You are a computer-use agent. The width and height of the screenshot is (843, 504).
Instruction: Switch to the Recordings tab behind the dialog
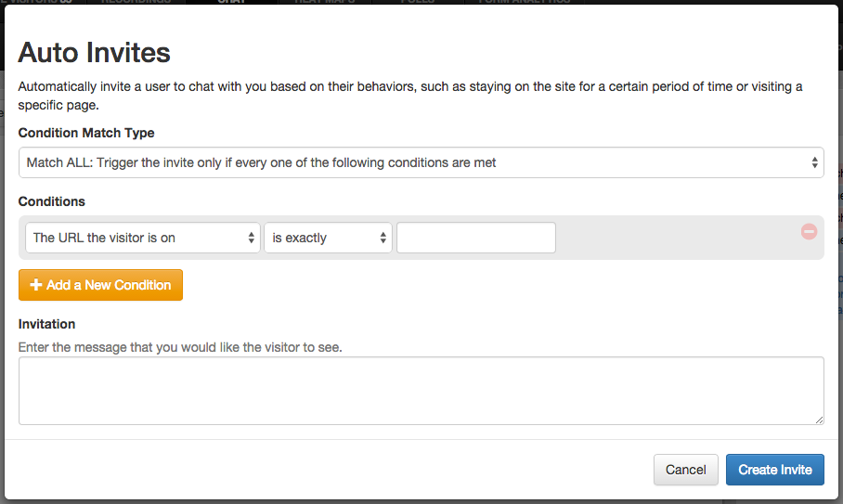[x=136, y=2]
